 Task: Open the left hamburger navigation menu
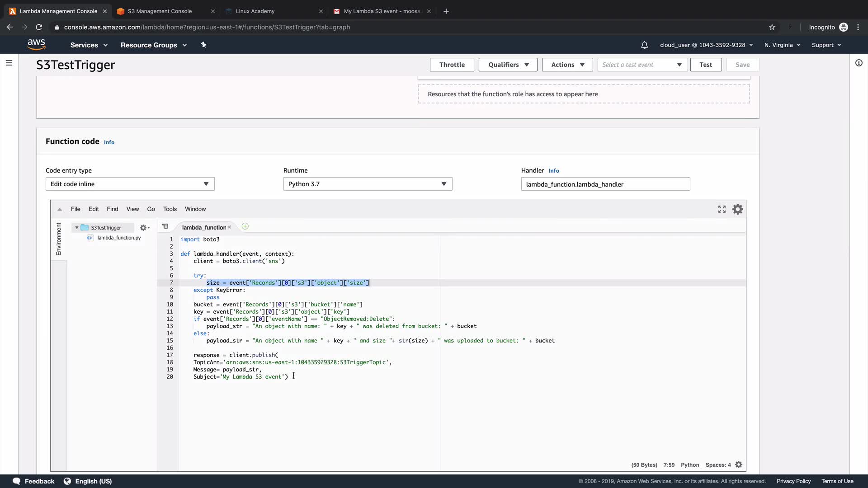(9, 63)
